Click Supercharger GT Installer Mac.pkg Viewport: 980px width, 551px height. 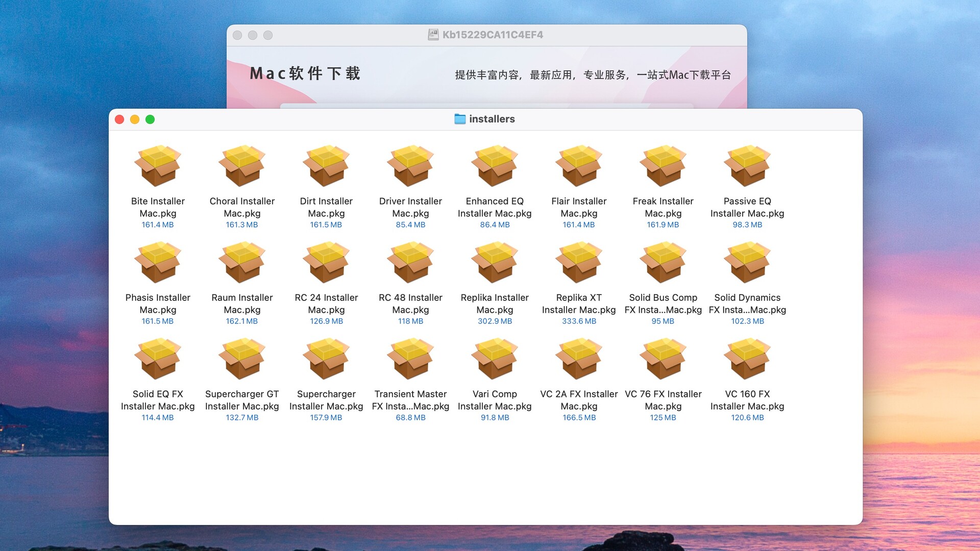242,359
